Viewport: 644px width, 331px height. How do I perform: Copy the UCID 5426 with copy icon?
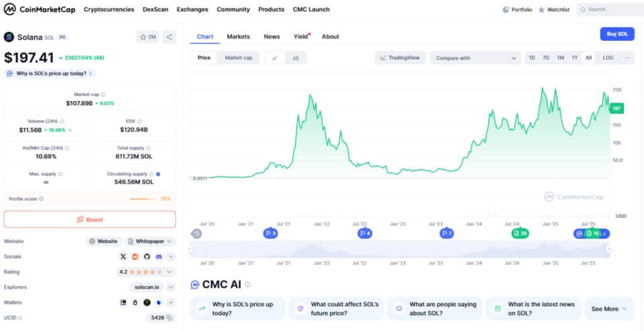point(170,318)
